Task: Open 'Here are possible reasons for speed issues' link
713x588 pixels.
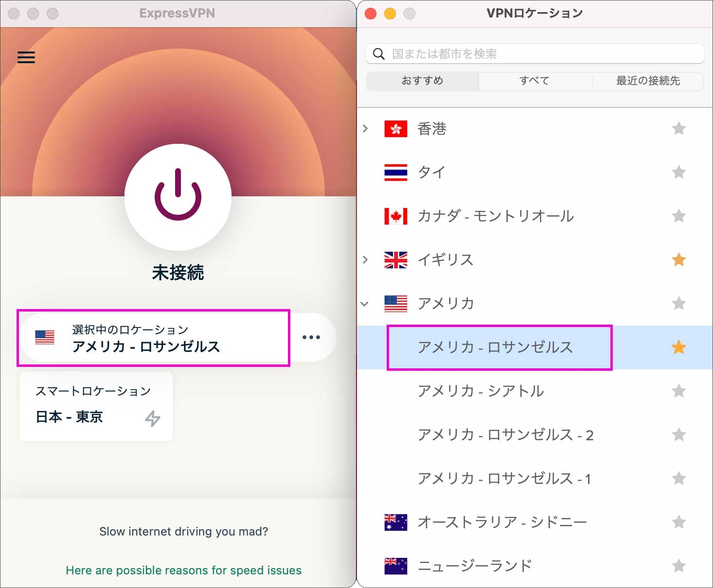Action: [184, 571]
